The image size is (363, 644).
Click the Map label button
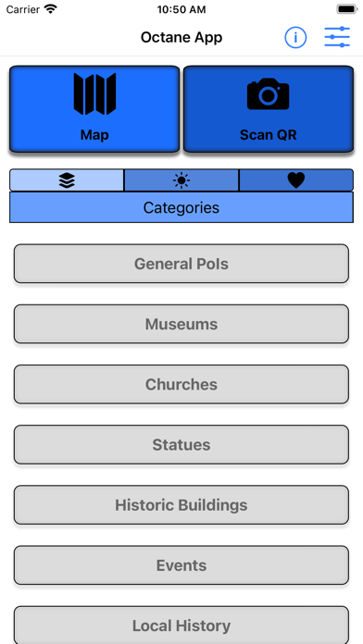[x=94, y=135]
